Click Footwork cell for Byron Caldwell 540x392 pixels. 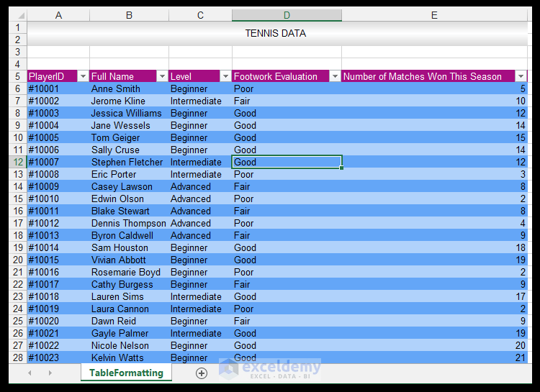coord(287,235)
